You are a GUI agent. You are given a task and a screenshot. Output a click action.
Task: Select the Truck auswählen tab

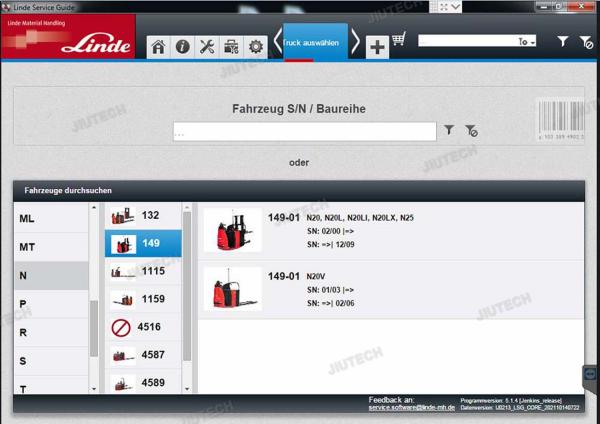point(315,42)
